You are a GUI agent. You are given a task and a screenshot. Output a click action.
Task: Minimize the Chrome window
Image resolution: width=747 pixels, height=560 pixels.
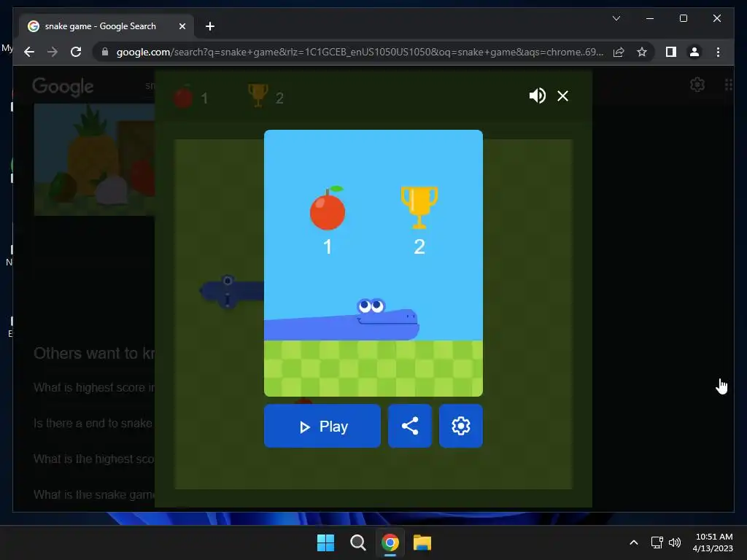pyautogui.click(x=650, y=18)
